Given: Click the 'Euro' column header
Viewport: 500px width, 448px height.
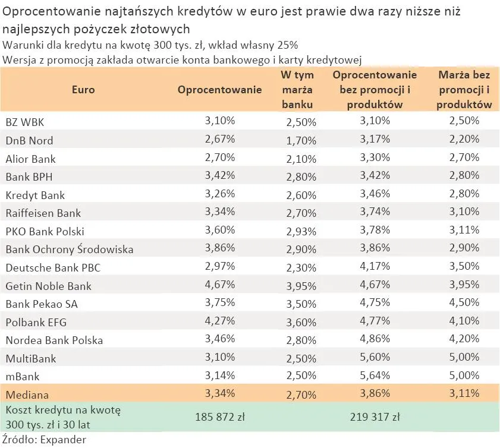Looking at the screenshot, I should pyautogui.click(x=83, y=90).
